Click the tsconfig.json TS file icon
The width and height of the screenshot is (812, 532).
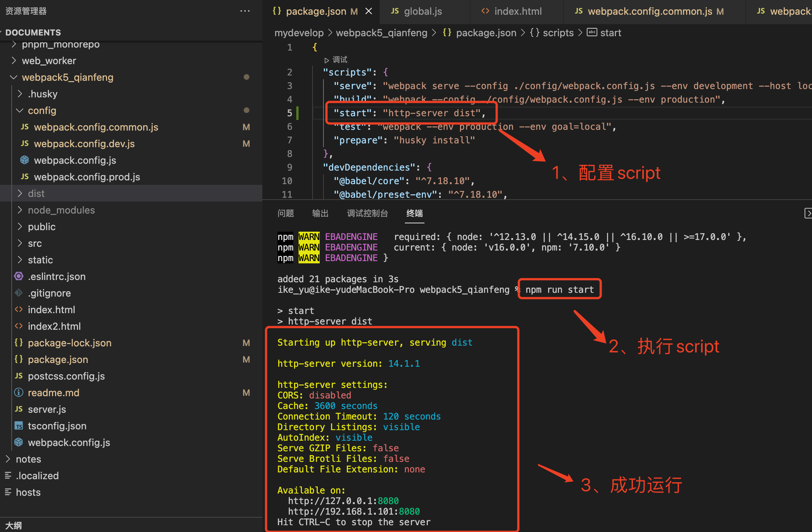pos(18,426)
